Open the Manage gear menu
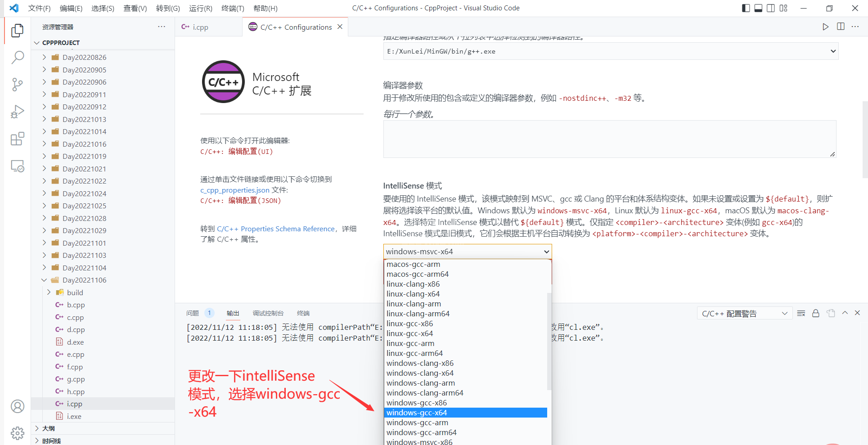This screenshot has width=868, height=445. click(17, 433)
